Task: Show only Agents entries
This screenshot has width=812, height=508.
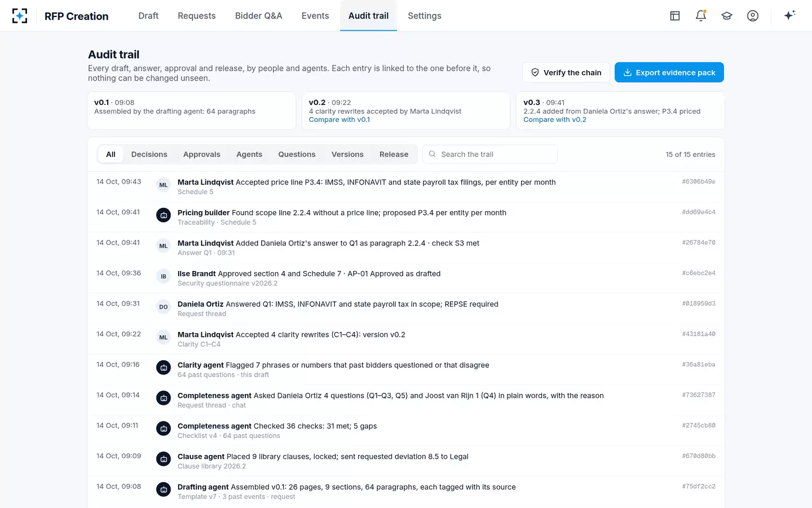Action: (x=249, y=154)
